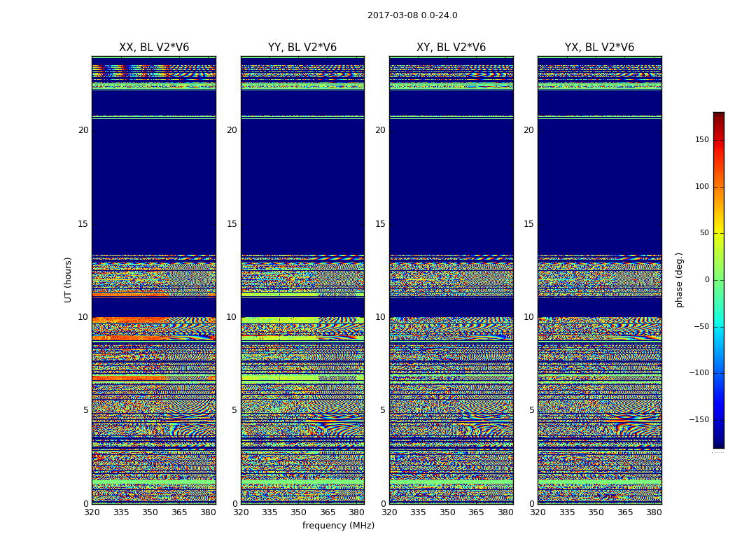
Task: Click colorbar tick label −100
Action: 699,372
